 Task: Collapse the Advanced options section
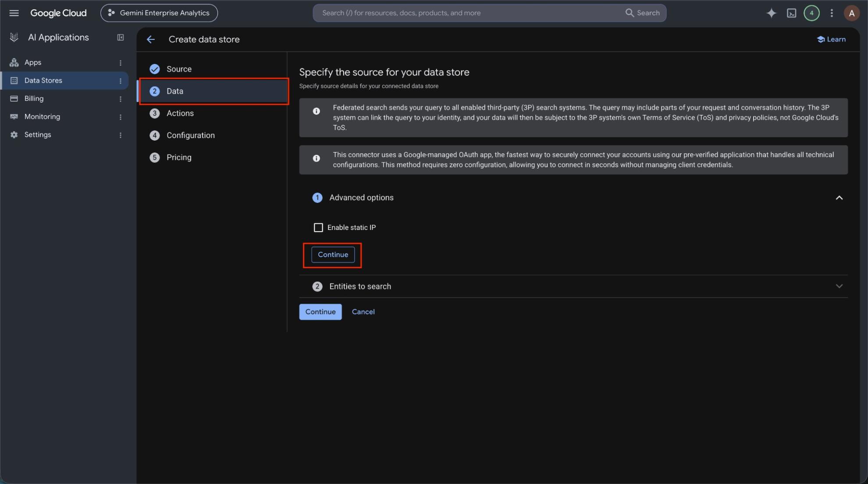click(x=839, y=198)
